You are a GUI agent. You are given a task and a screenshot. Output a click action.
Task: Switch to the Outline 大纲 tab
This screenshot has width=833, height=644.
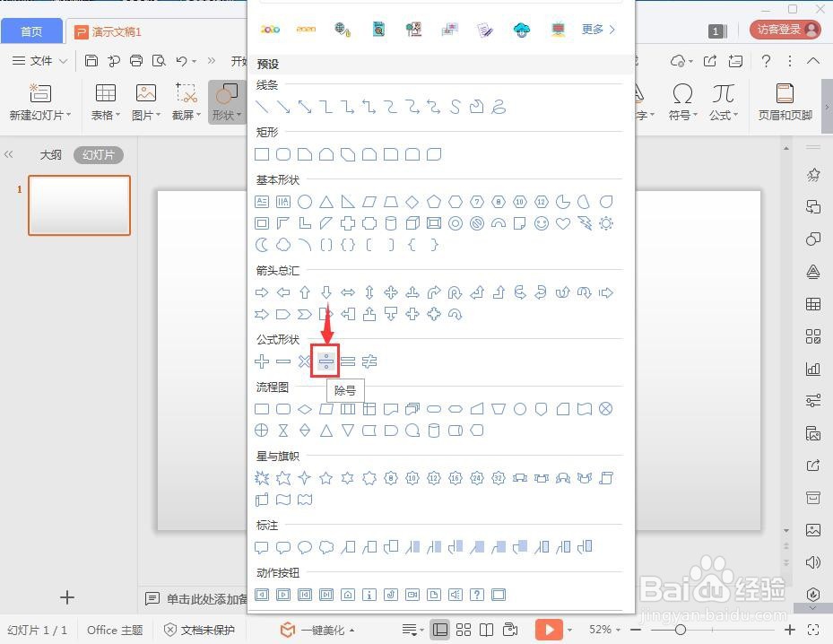[50, 154]
